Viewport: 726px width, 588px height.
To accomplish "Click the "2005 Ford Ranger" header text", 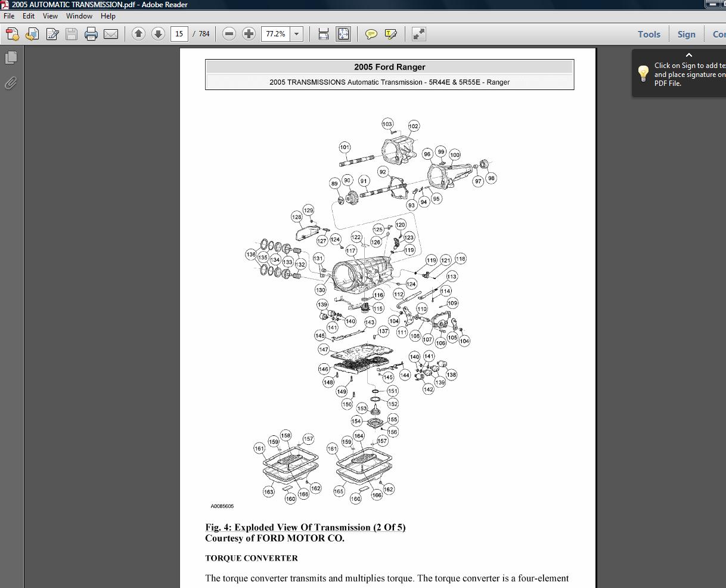I will pos(389,67).
